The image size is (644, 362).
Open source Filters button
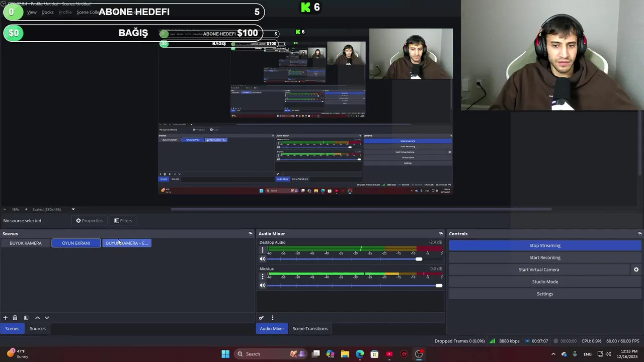pos(123,221)
